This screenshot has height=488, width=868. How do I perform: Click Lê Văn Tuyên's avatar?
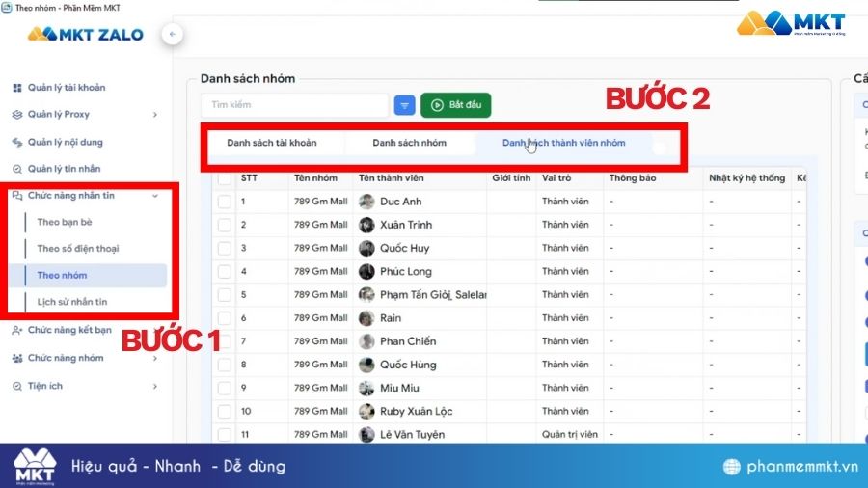[366, 434]
